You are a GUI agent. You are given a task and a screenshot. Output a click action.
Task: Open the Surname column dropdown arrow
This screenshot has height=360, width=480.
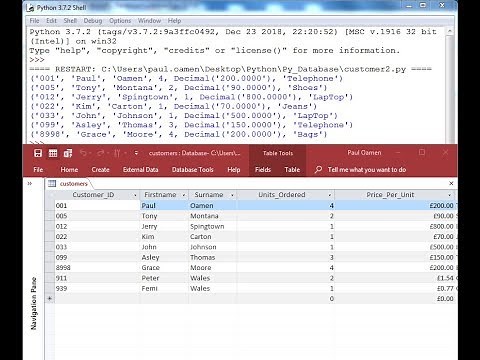232,195
